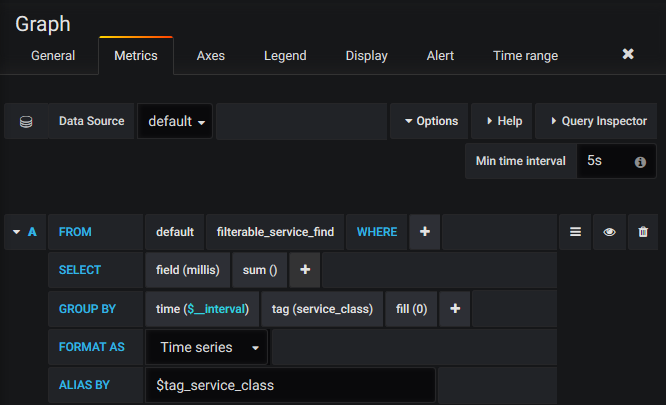This screenshot has height=405, width=666.
Task: Add a GROUP BY item with plus
Action: click(x=455, y=309)
